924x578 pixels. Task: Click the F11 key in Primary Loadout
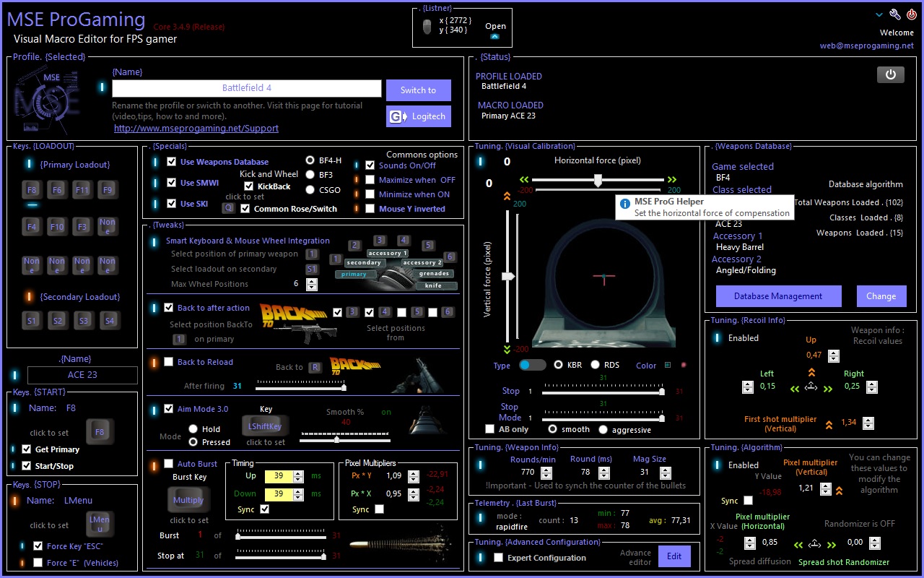pos(82,190)
